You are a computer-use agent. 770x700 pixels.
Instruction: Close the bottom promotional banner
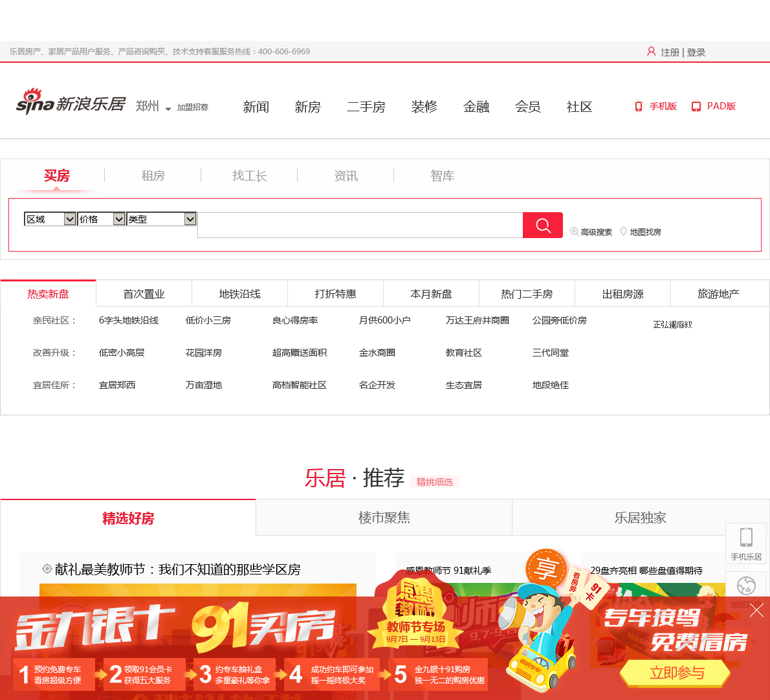tap(757, 611)
